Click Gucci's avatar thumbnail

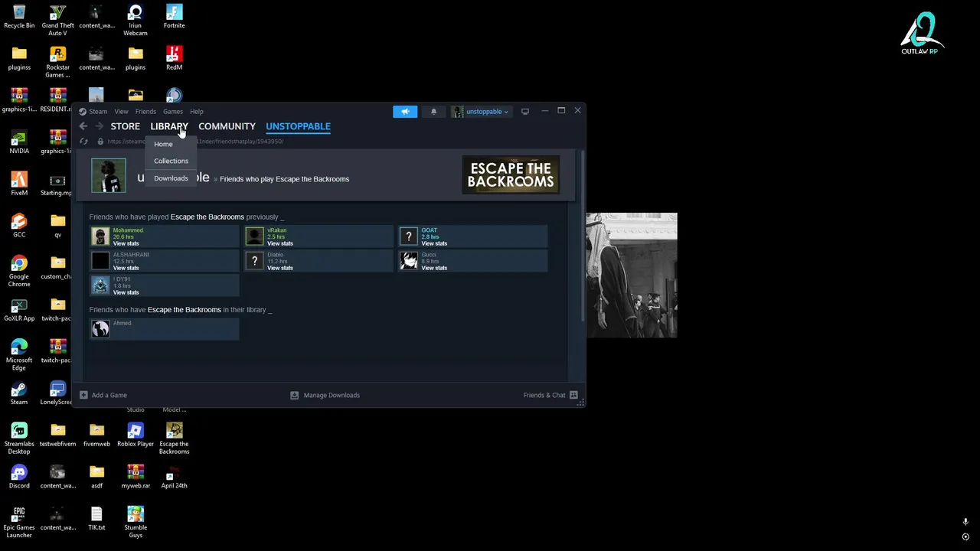point(409,261)
